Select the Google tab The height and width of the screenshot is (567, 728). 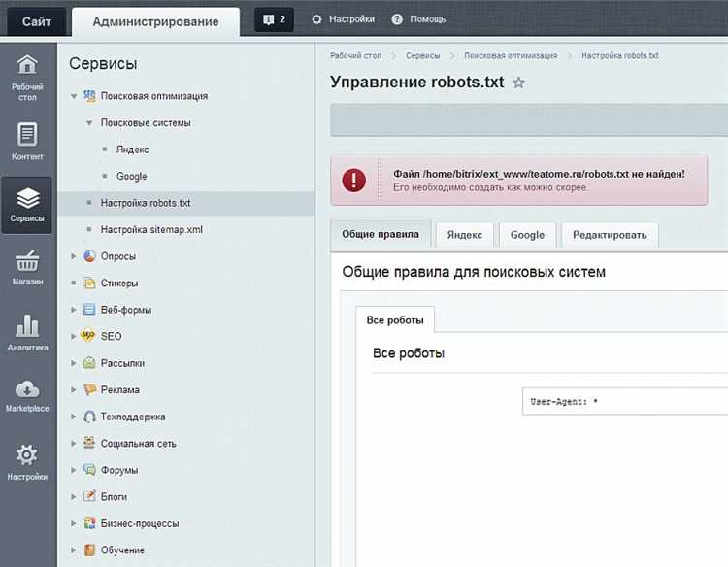click(x=527, y=235)
